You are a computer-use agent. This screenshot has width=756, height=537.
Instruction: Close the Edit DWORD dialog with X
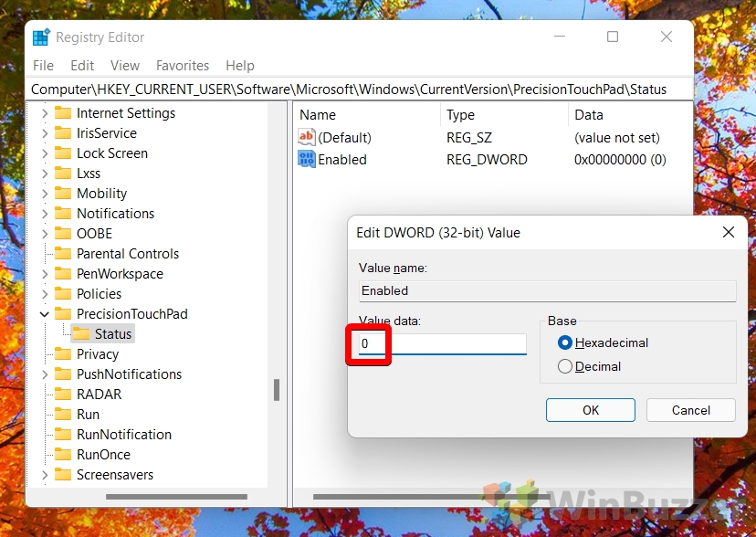click(729, 232)
